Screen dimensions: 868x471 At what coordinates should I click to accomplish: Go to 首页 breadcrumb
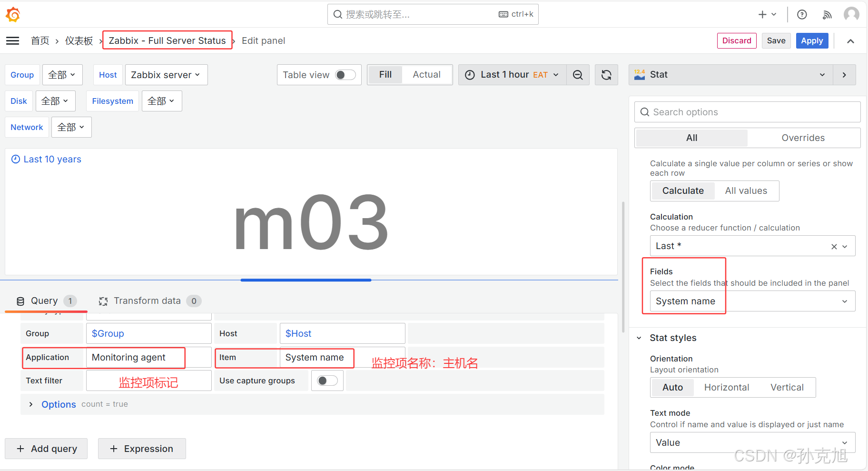40,41
